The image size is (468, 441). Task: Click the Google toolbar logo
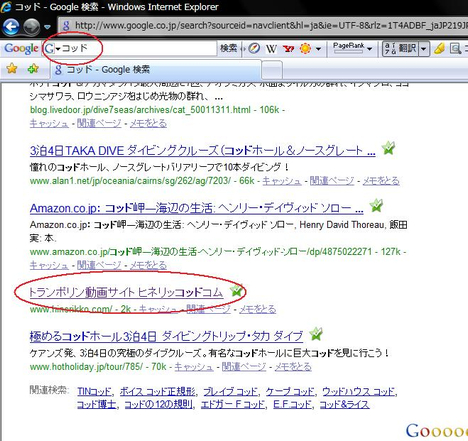(21, 48)
